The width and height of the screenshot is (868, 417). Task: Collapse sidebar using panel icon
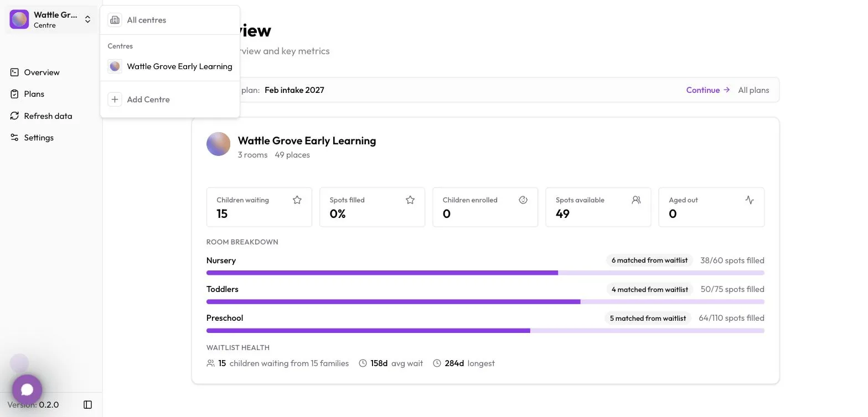(x=87, y=405)
